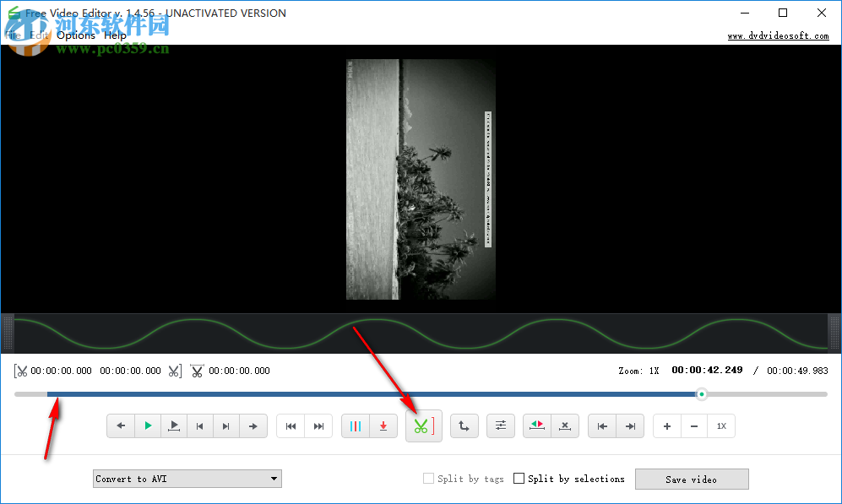The width and height of the screenshot is (842, 504).
Task: Open the Help menu
Action: [115, 35]
